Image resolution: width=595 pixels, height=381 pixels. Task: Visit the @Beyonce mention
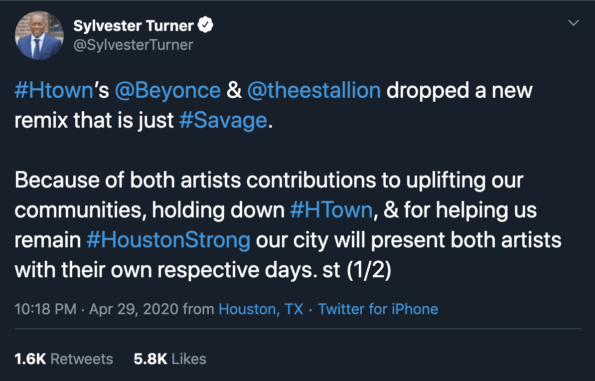(x=168, y=91)
